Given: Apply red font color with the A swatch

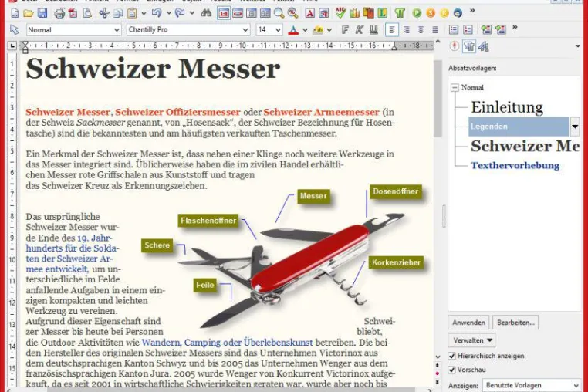Looking at the screenshot, I should click(293, 30).
